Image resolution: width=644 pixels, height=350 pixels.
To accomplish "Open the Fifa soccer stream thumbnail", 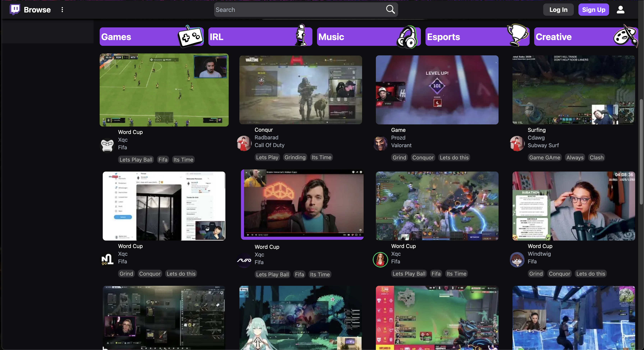I will [x=164, y=90].
